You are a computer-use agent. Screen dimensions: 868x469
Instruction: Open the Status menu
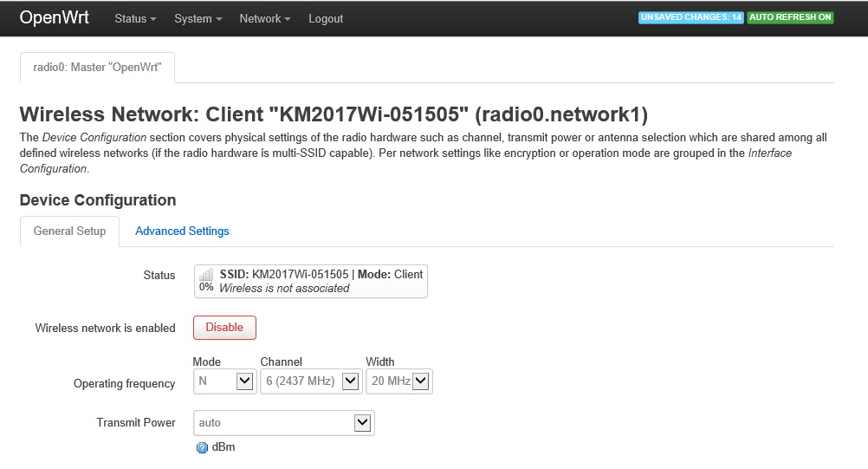pyautogui.click(x=135, y=19)
